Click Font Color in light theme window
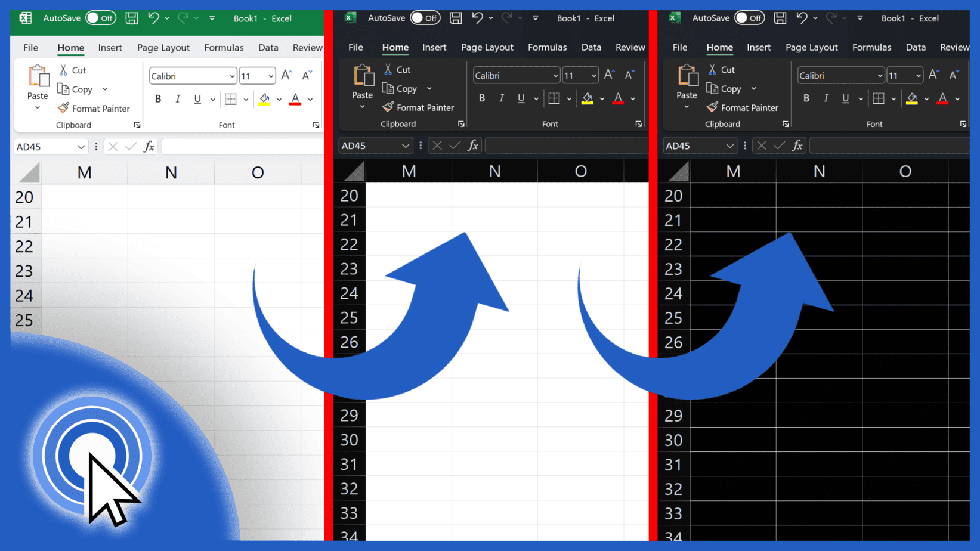This screenshot has width=980, height=551. [x=295, y=99]
